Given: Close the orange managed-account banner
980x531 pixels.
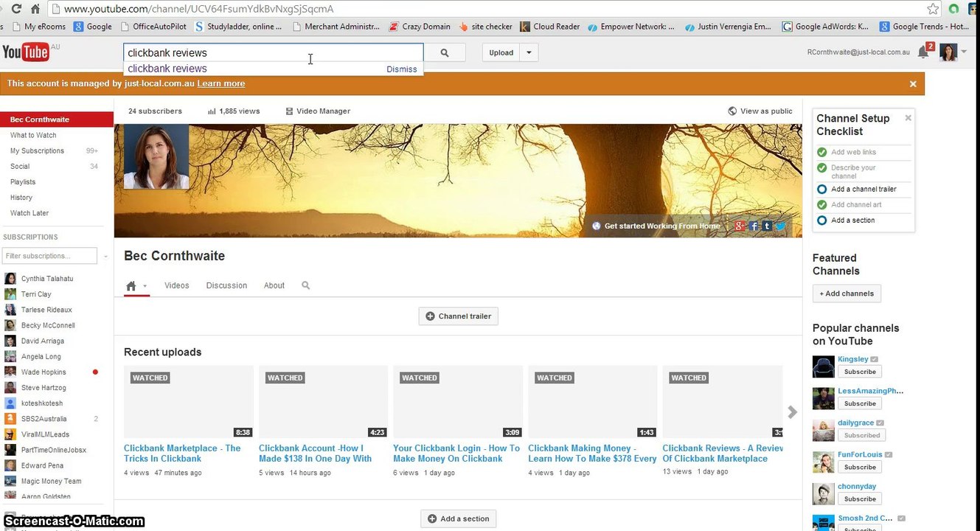Looking at the screenshot, I should tap(913, 84).
